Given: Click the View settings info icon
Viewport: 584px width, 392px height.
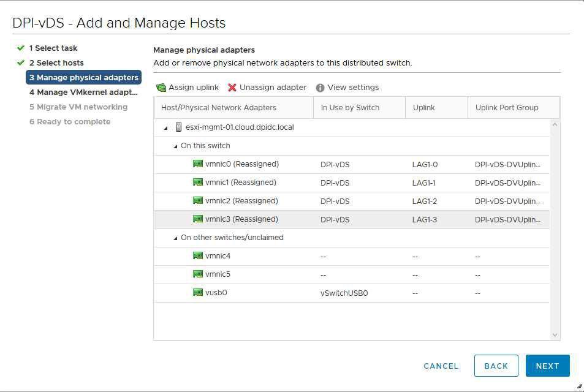Looking at the screenshot, I should pos(320,88).
